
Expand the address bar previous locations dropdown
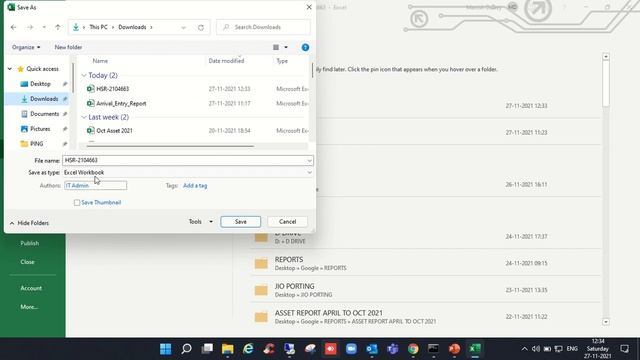click(183, 27)
